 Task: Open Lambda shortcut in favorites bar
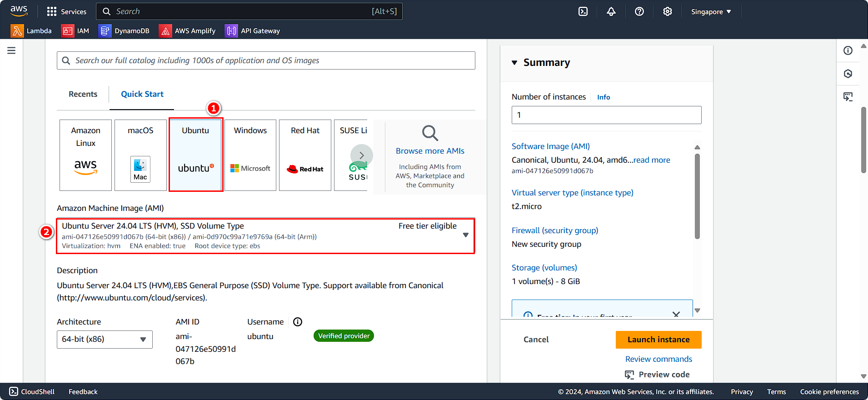(31, 31)
